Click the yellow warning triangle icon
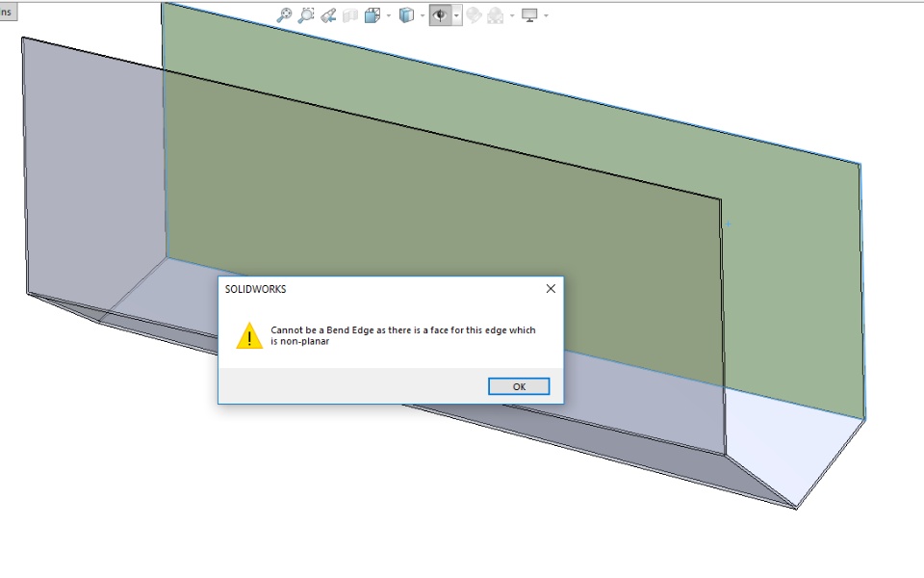Image resolution: width=924 pixels, height=578 pixels. tap(249, 335)
